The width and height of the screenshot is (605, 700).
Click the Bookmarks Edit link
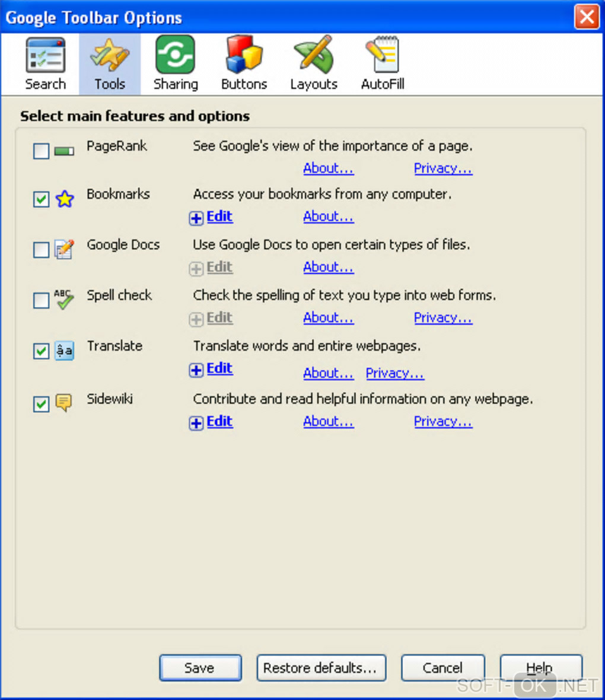point(219,217)
